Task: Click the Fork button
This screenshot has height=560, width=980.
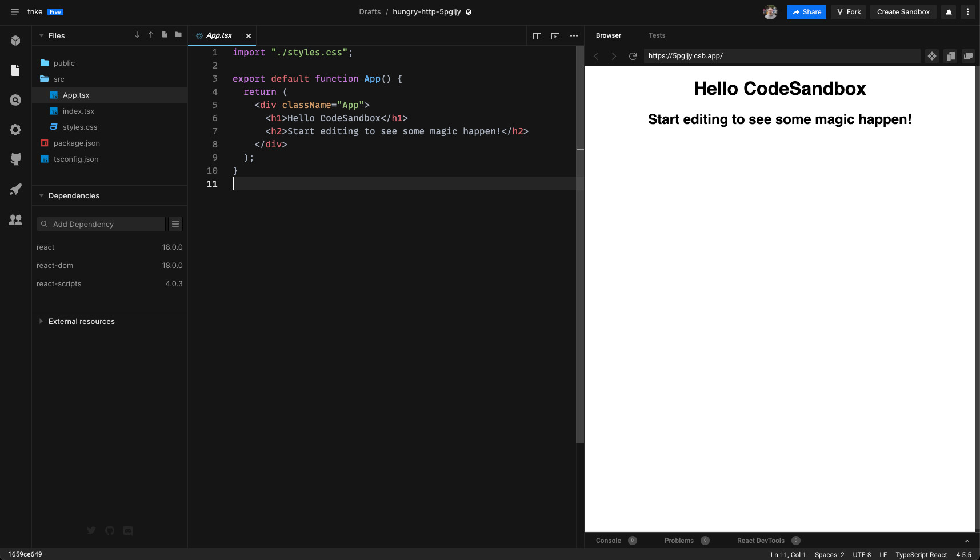Action: (848, 11)
